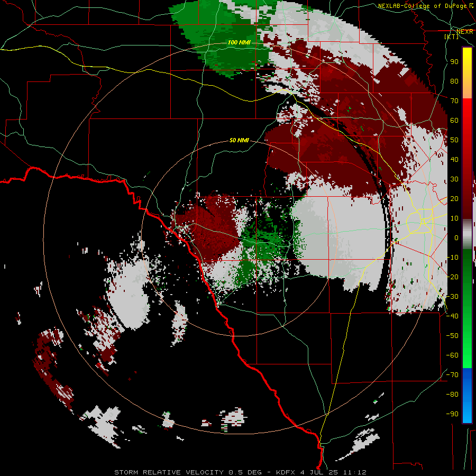Image resolution: width=476 pixels, height=476 pixels.
Task: Select the -10 tick label on scale
Action: pos(452,258)
